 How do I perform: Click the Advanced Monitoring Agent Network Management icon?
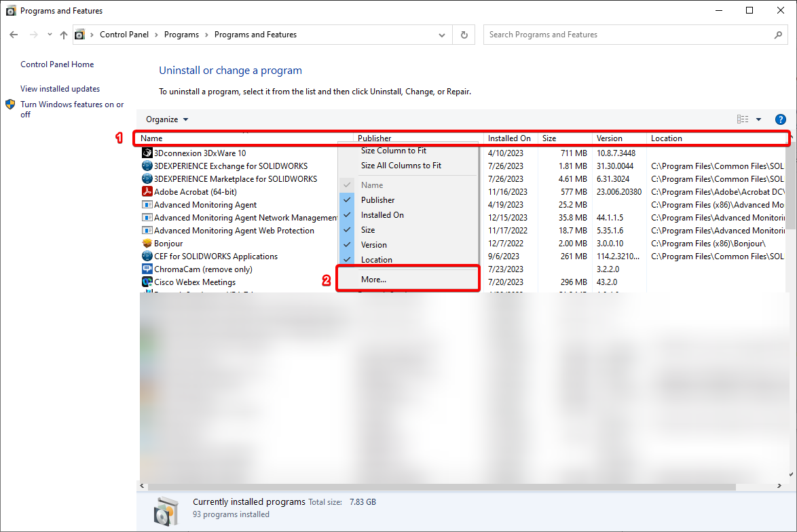point(147,217)
